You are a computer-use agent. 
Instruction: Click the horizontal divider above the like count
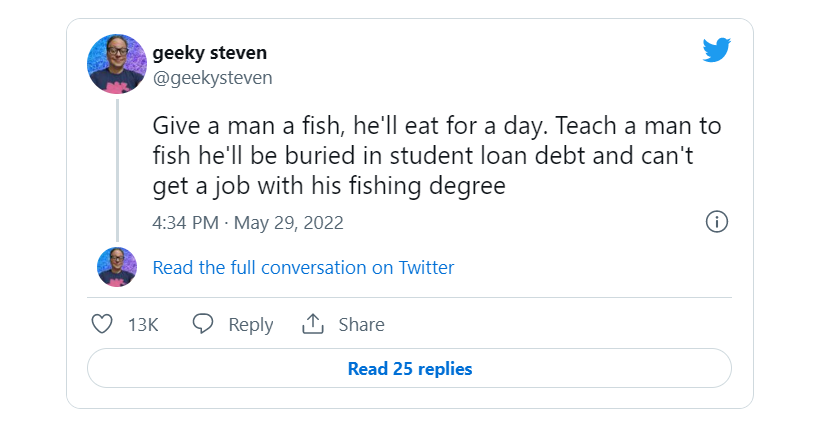pyautogui.click(x=409, y=297)
